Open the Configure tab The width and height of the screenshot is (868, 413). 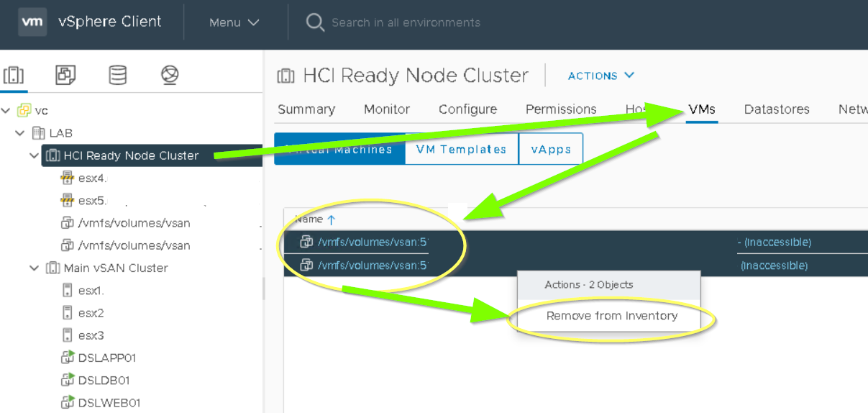(468, 109)
